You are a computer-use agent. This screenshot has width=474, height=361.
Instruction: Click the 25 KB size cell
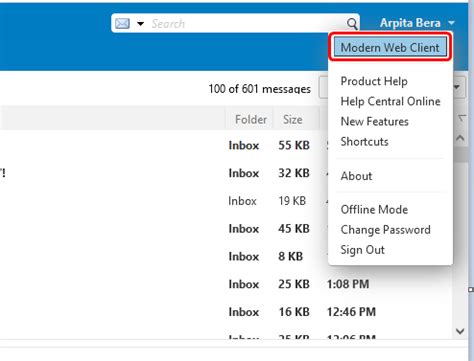294,284
